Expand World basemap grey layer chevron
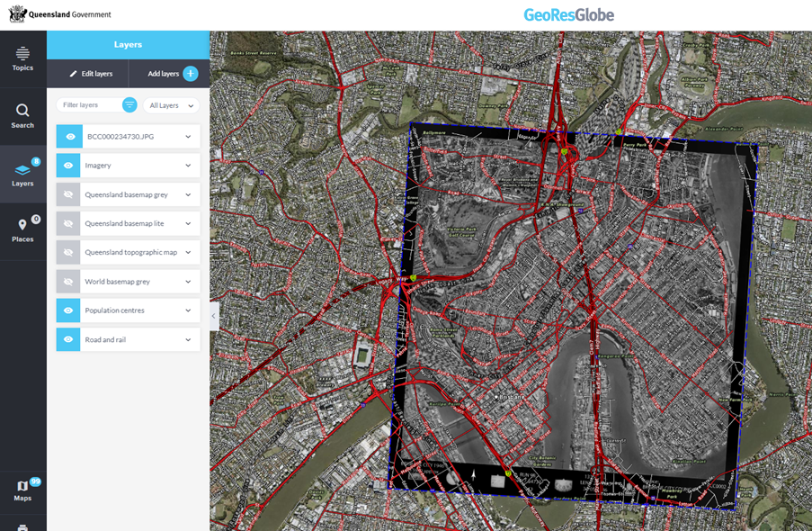This screenshot has height=531, width=812. pos(188,282)
